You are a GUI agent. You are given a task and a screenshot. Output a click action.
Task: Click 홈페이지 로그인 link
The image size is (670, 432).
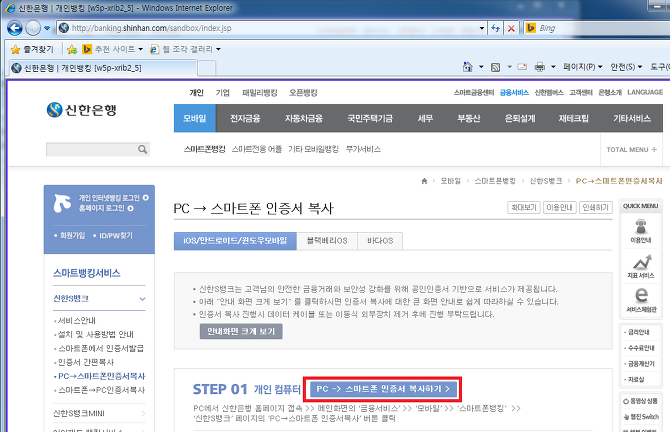tap(106, 208)
